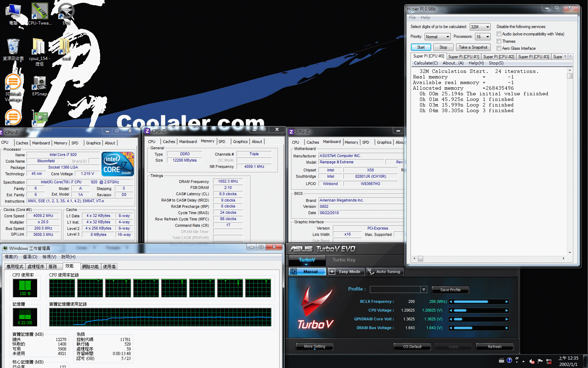Click the taskbar clock showing 12:35
This screenshot has width=588, height=368.
[568, 361]
